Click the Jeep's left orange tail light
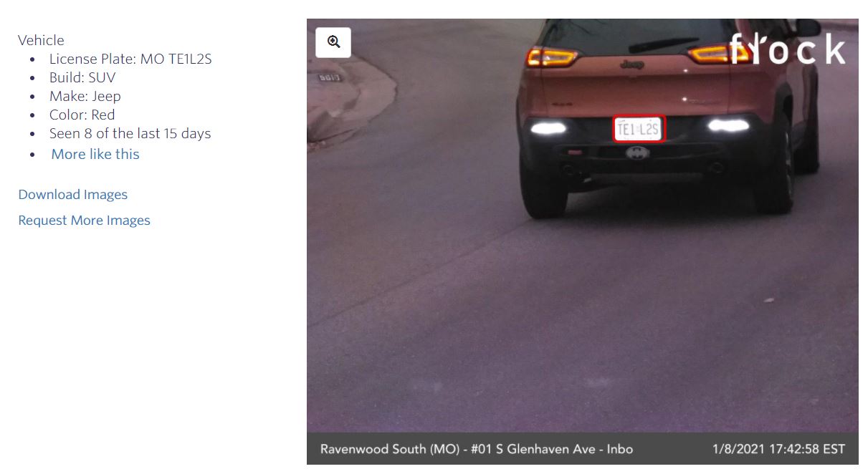 551,57
